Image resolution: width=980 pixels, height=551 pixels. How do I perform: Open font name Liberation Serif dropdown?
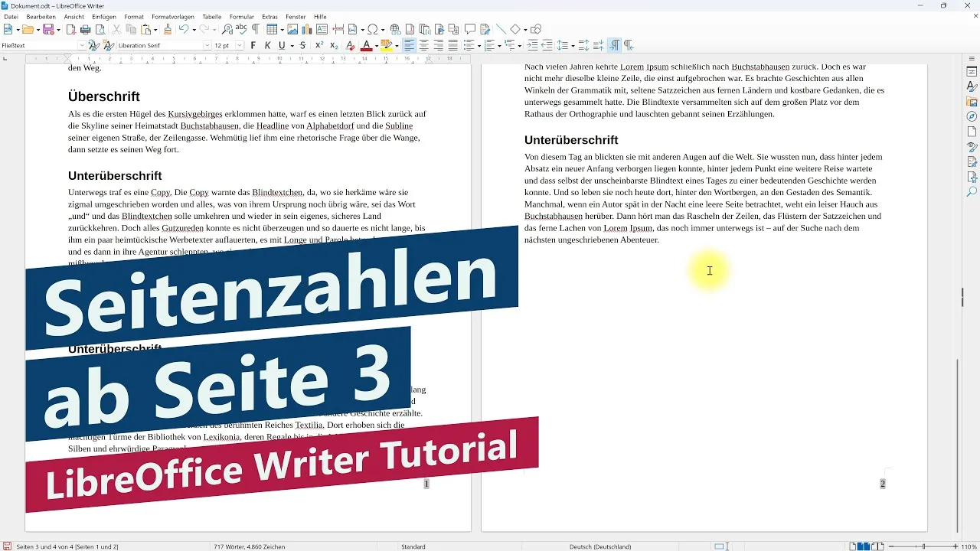(x=207, y=45)
